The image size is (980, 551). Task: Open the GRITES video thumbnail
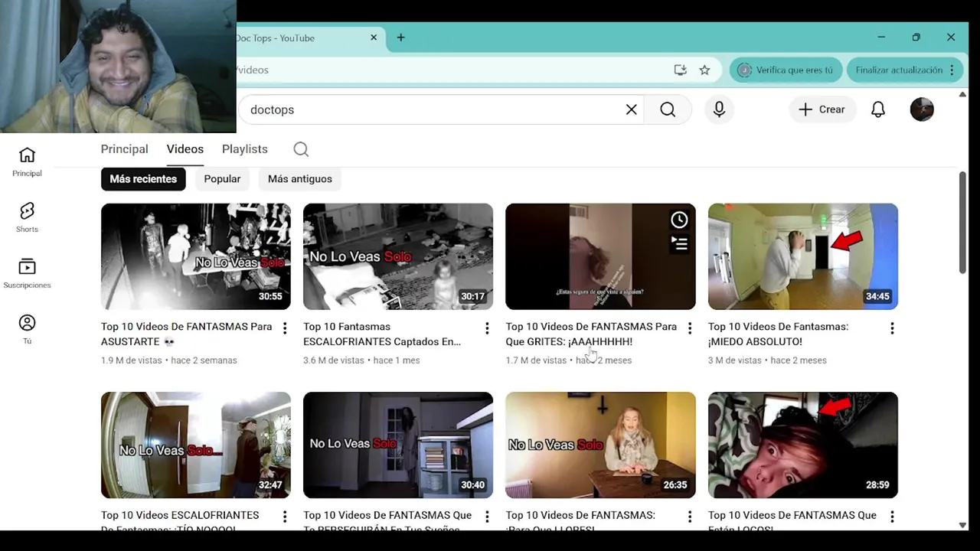pos(600,256)
